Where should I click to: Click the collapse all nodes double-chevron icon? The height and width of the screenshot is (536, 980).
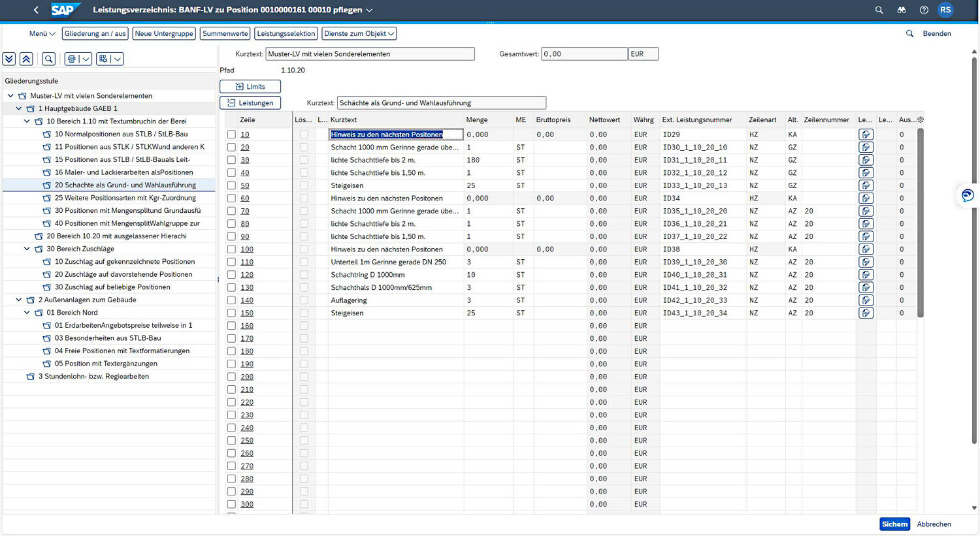click(26, 59)
